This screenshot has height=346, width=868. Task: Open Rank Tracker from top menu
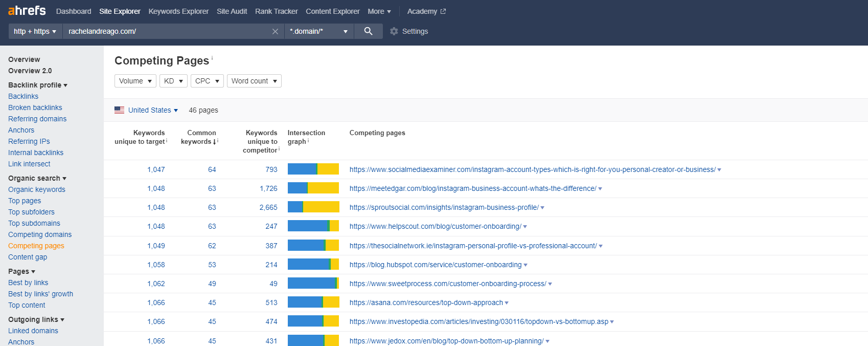click(277, 11)
